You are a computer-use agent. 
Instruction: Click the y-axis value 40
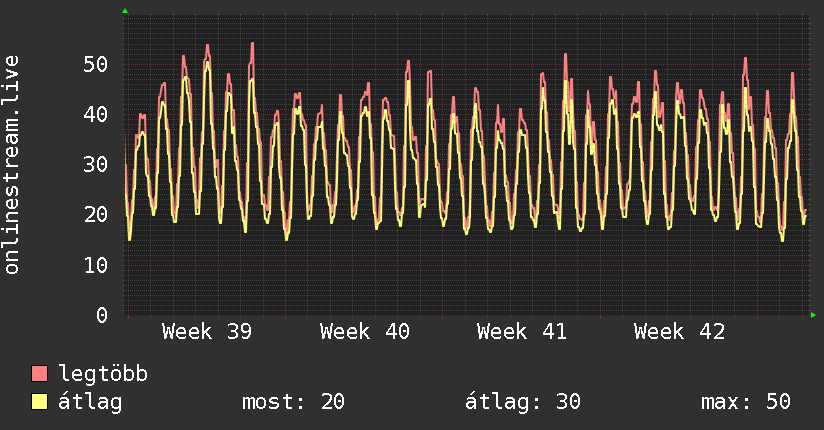pyautogui.click(x=96, y=114)
